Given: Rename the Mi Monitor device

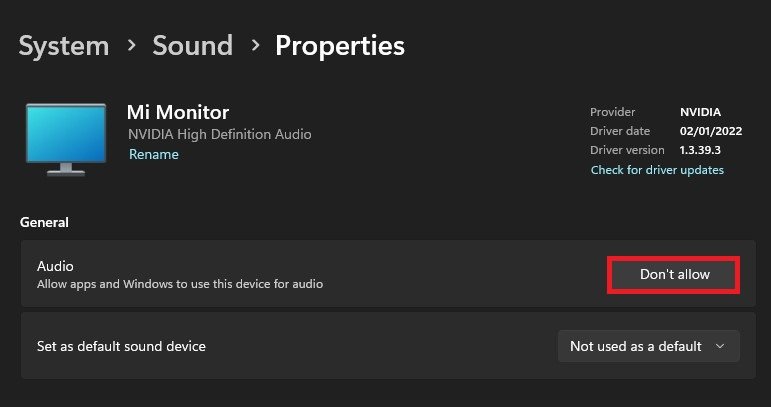Looking at the screenshot, I should click(x=154, y=155).
